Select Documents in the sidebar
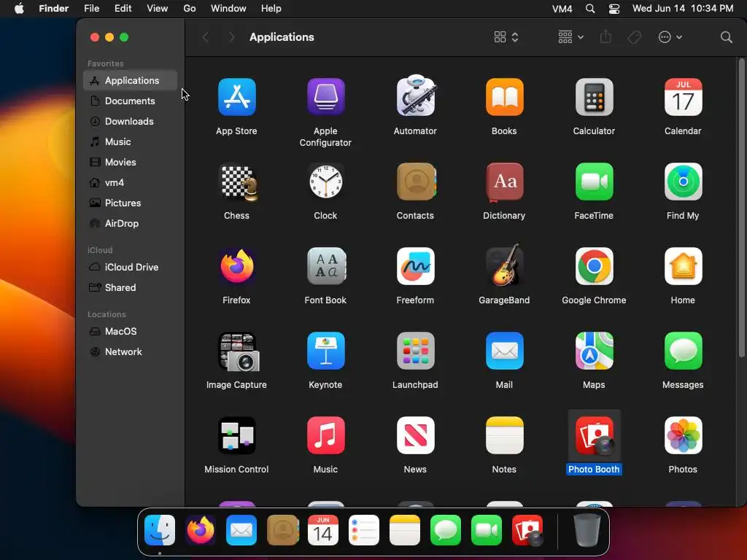Image resolution: width=747 pixels, height=560 pixels. click(130, 101)
